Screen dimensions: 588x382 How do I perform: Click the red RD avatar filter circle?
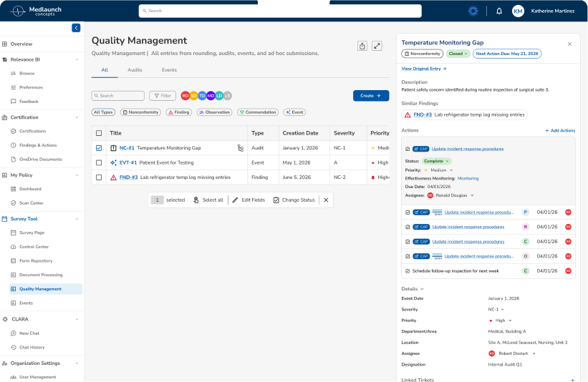point(185,96)
